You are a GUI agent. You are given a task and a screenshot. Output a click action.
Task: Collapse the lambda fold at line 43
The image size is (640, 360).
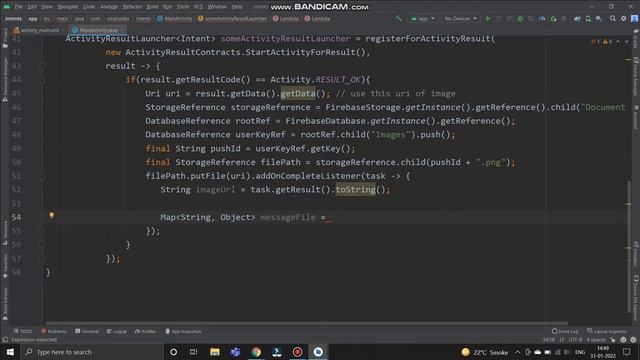pos(42,66)
